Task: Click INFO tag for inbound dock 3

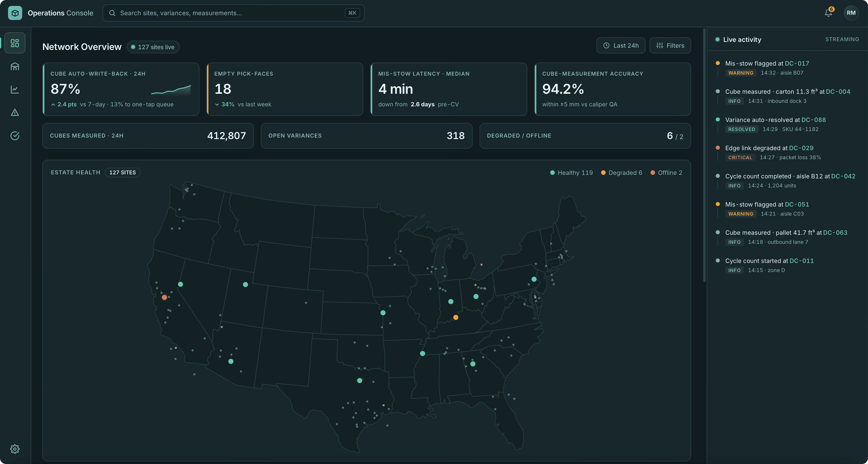Action: (x=734, y=101)
